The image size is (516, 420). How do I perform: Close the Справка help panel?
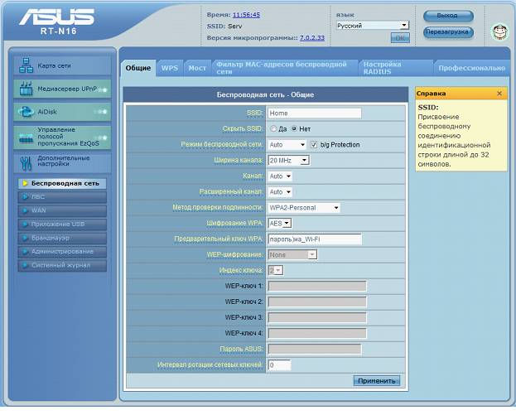pyautogui.click(x=499, y=94)
